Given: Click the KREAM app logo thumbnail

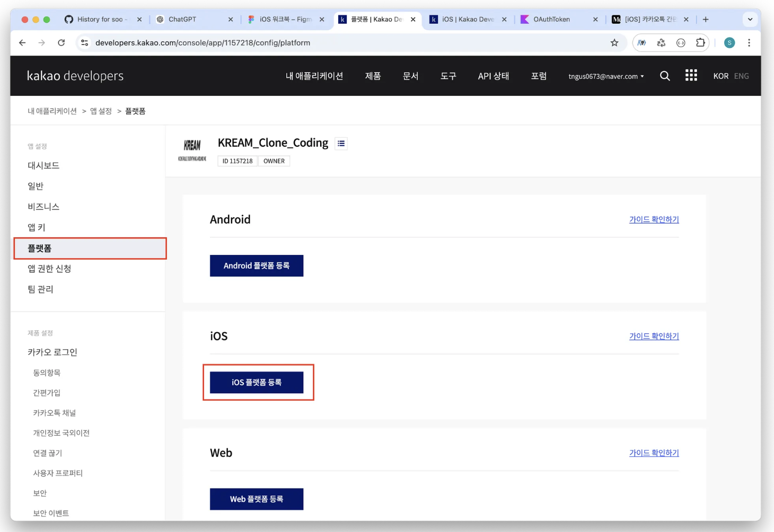Looking at the screenshot, I should tap(192, 150).
